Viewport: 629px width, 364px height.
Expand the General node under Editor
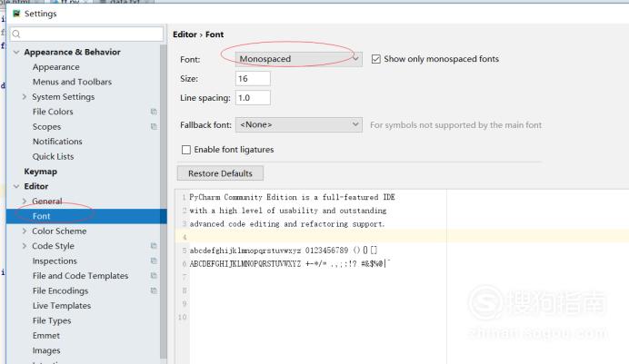[x=25, y=201]
